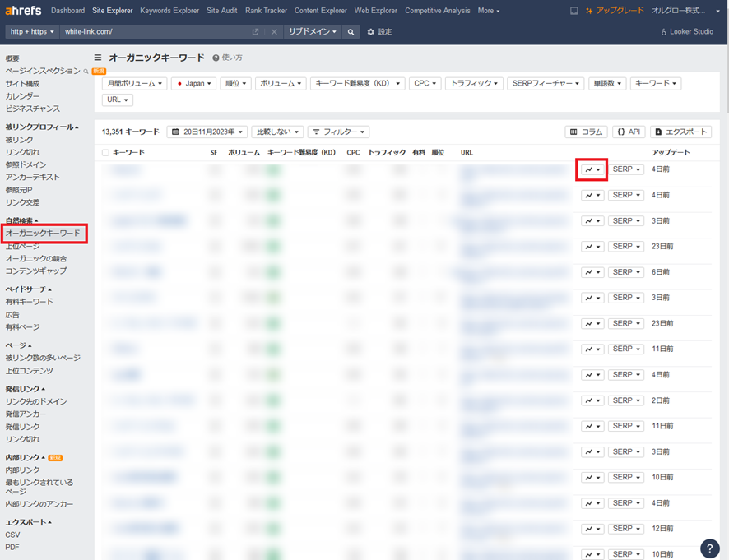Screen dimensions: 729x560
Task: Click the search magnifier button
Action: pos(351,32)
